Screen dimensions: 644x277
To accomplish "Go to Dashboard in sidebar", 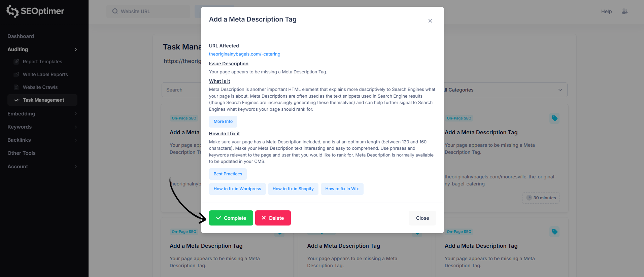I will point(21,36).
